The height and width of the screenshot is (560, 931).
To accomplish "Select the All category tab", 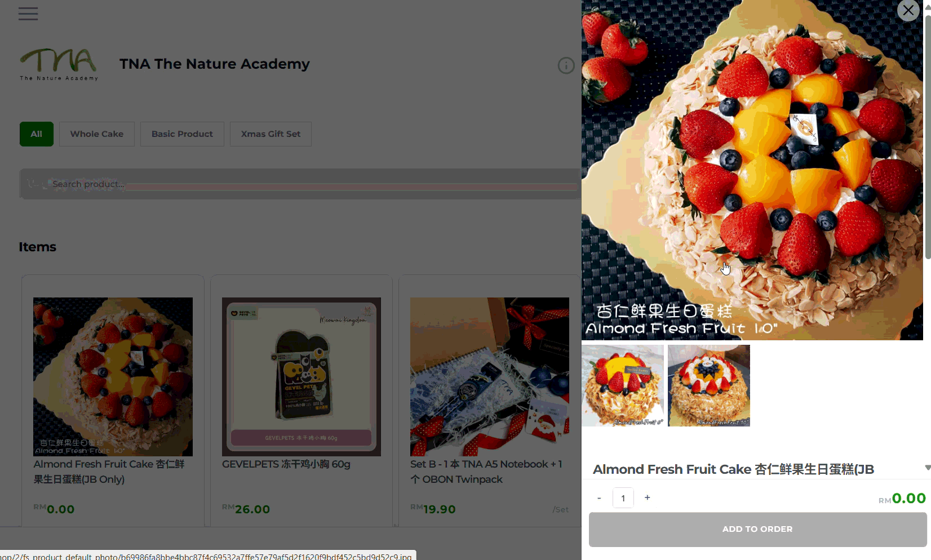I will [x=37, y=134].
